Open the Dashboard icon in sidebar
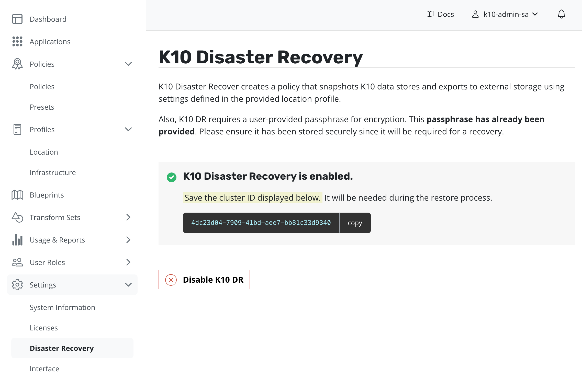Screen dimensions: 582x392 pos(17,19)
